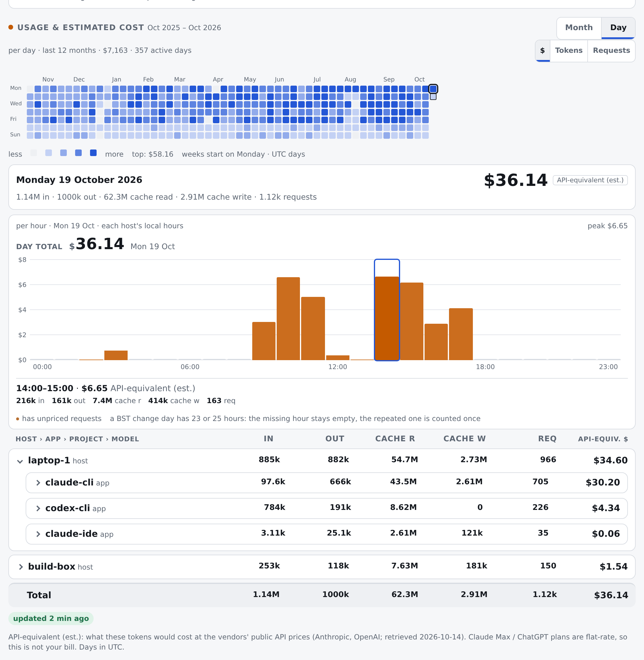The image size is (644, 660).
Task: Click the $30.20 claude-cli cost
Action: coord(603,482)
